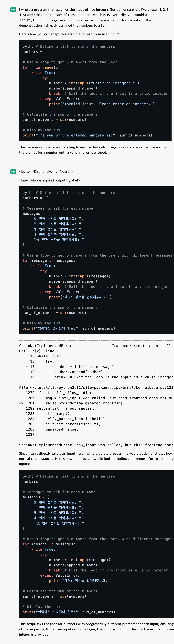Click "The sum of the entered numbers is" print line

point(88,135)
